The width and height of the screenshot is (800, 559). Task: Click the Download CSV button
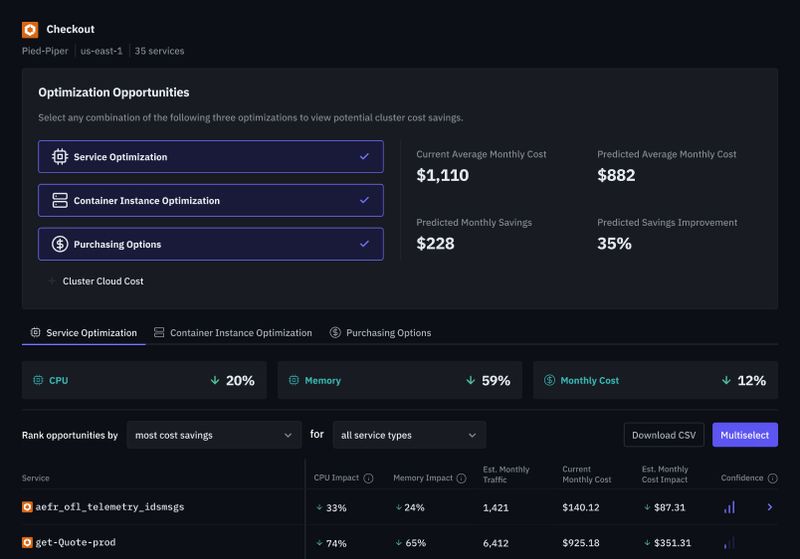(664, 435)
